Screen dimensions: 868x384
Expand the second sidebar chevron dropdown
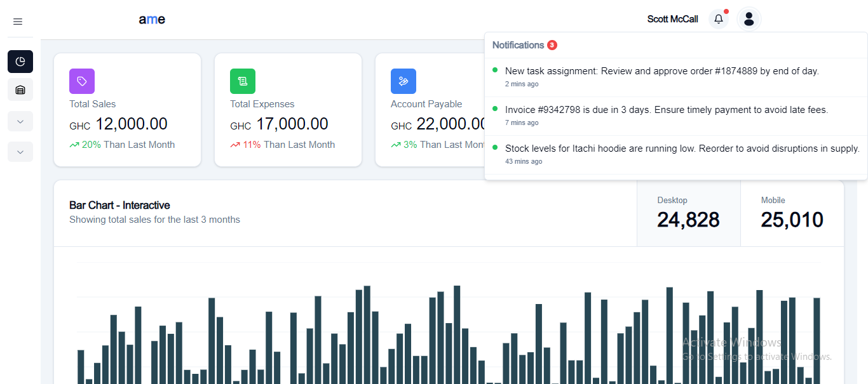(x=20, y=152)
